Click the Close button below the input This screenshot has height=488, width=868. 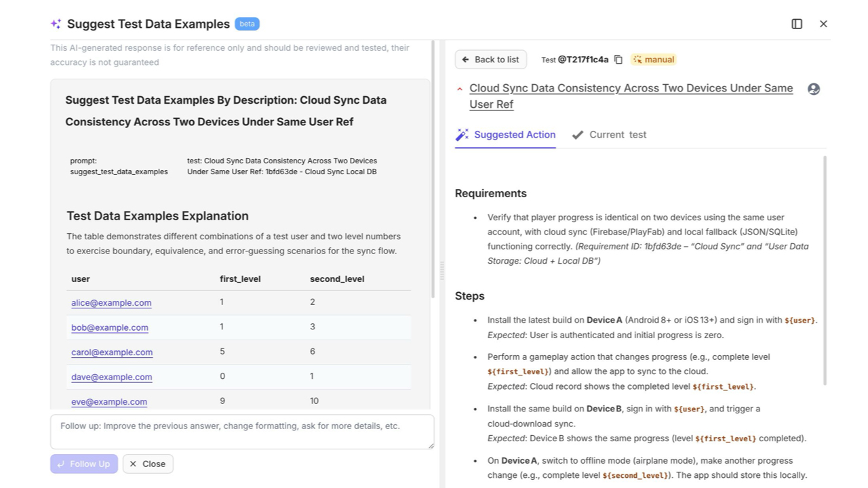148,464
